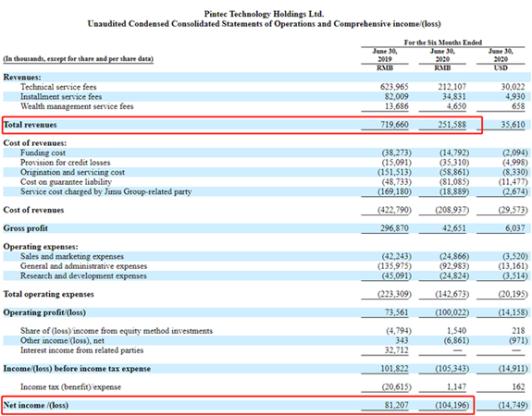
Task: Select the net income value 81,207
Action: [396, 406]
